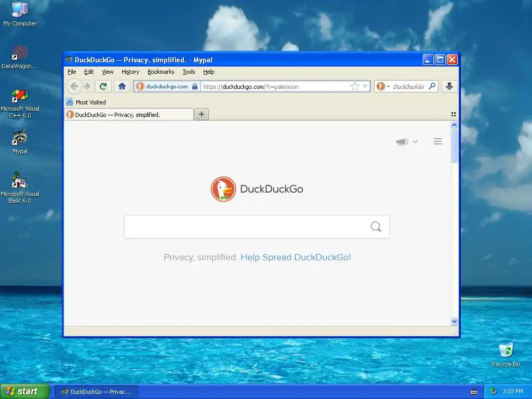The height and width of the screenshot is (399, 532).
Task: Open the History menu
Action: [x=130, y=72]
